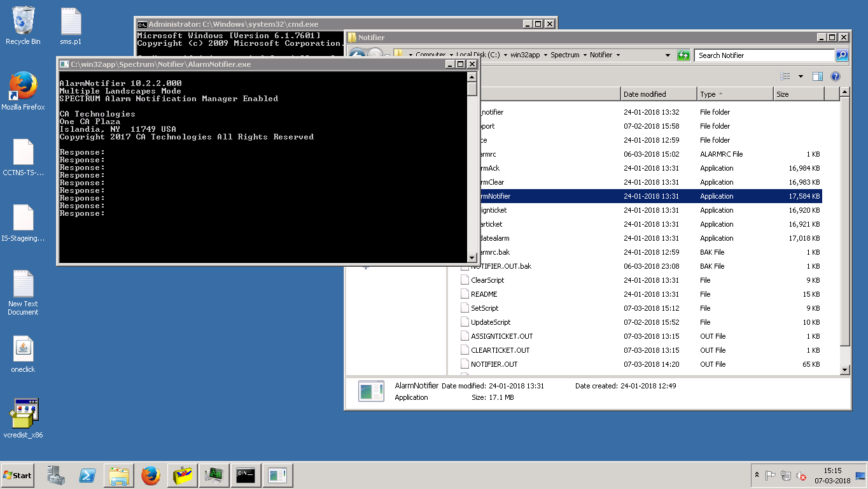The height and width of the screenshot is (489, 868).
Task: Click the AlarmNotifier thumbnail in details pane
Action: click(x=371, y=391)
